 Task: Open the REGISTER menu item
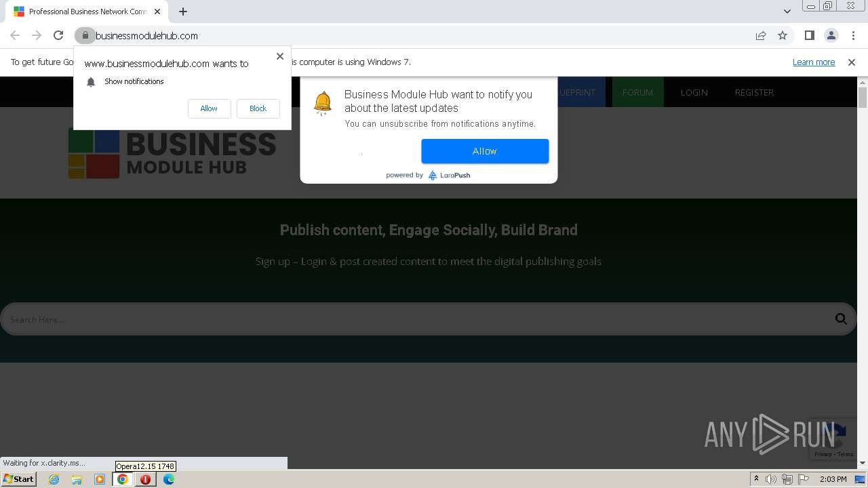coord(754,92)
